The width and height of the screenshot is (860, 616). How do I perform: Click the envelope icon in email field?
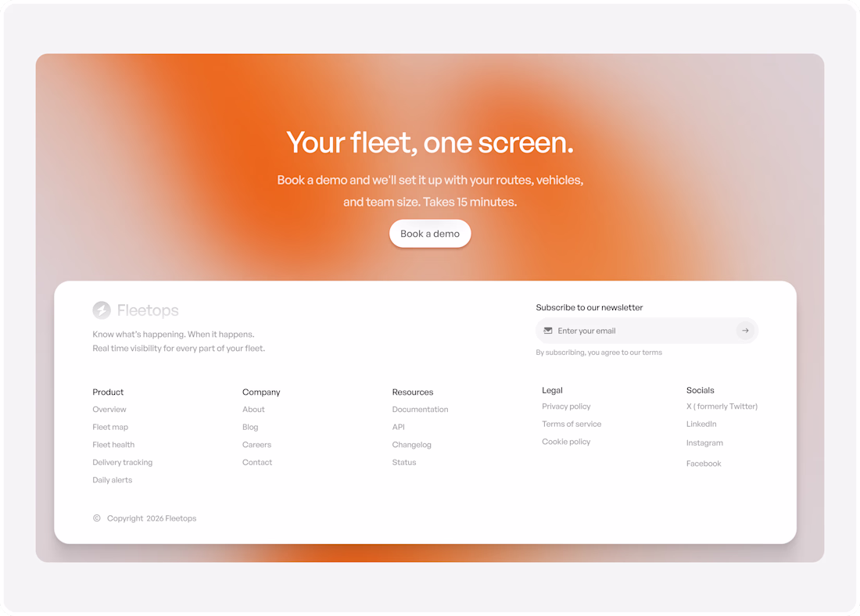547,330
